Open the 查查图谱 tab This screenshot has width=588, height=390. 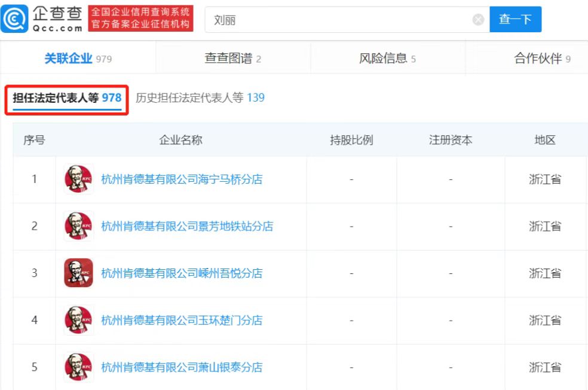233,58
